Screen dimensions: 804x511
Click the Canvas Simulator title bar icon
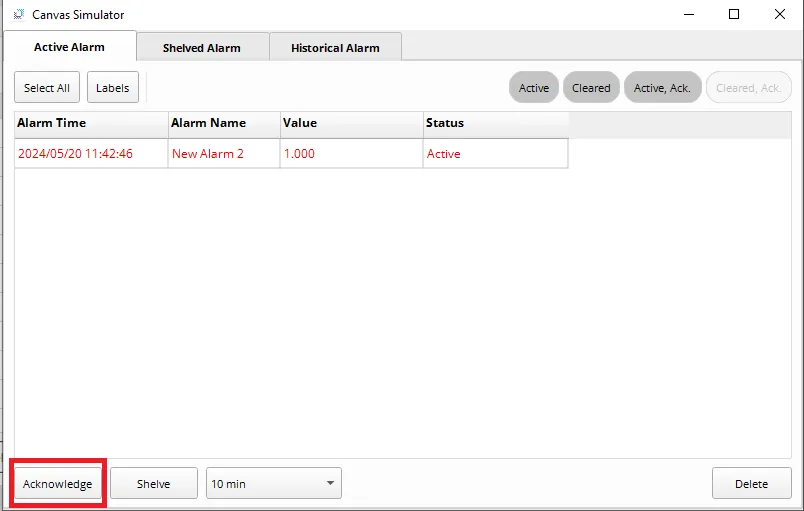point(18,15)
